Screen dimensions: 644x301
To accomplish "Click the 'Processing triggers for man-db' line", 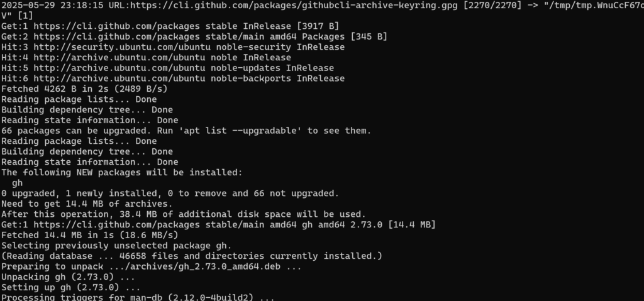I will pyautogui.click(x=138, y=297).
